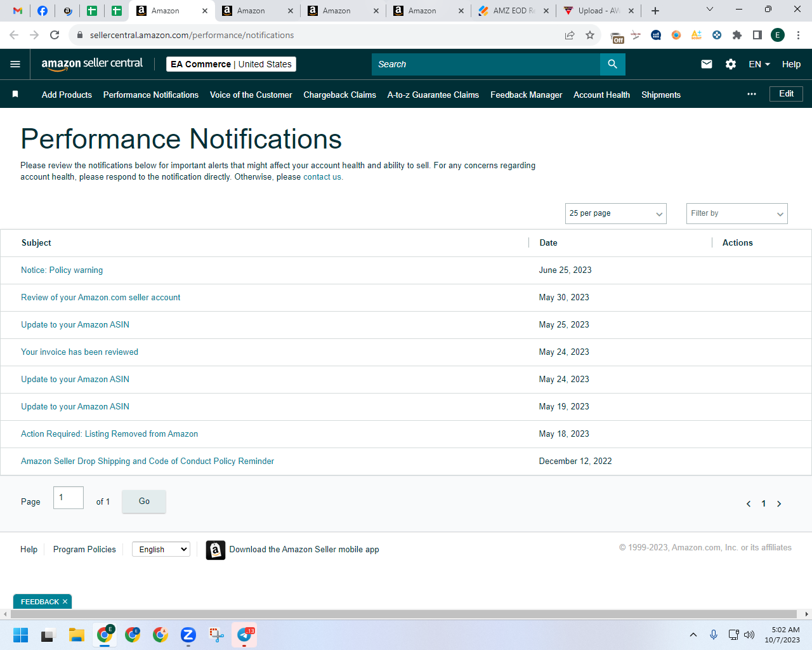Open Account Health menu item
The width and height of the screenshot is (812, 650).
coord(602,95)
